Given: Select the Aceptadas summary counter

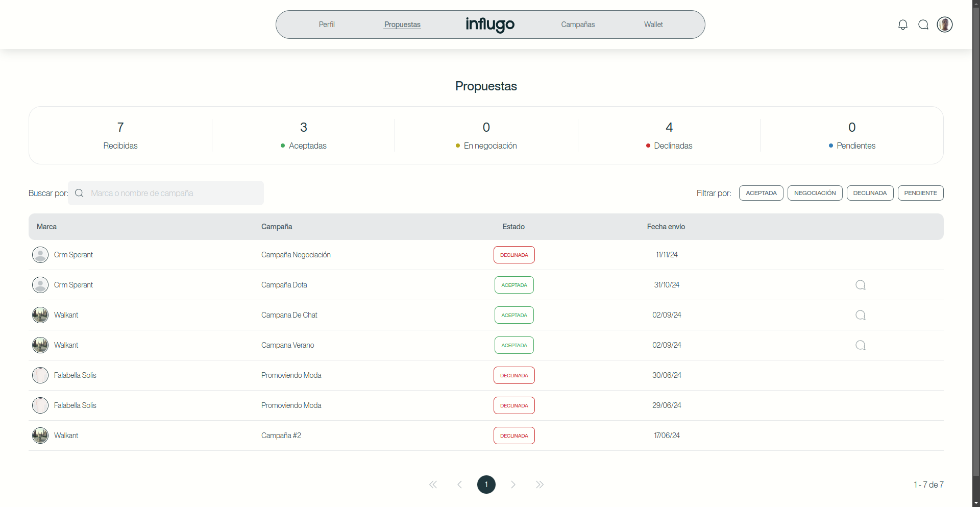Looking at the screenshot, I should point(303,135).
